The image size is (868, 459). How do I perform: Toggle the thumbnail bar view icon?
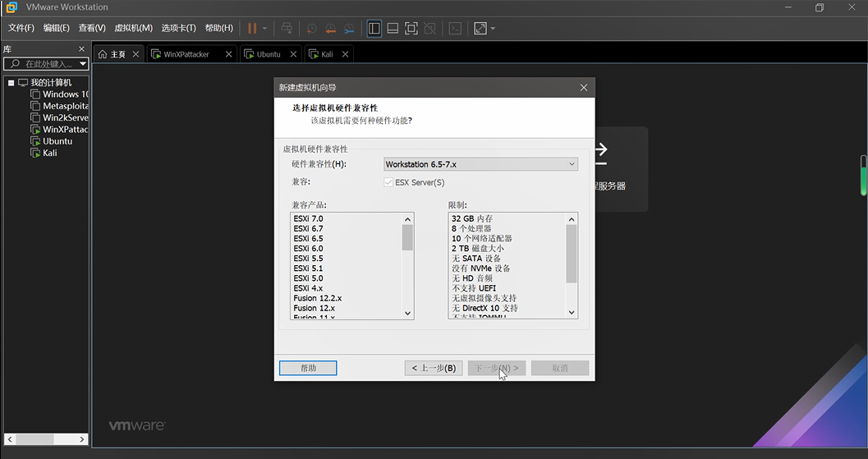click(393, 28)
